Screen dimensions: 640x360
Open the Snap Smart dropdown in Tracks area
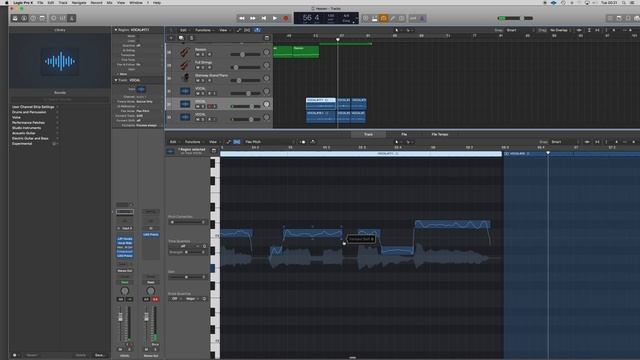[520, 30]
